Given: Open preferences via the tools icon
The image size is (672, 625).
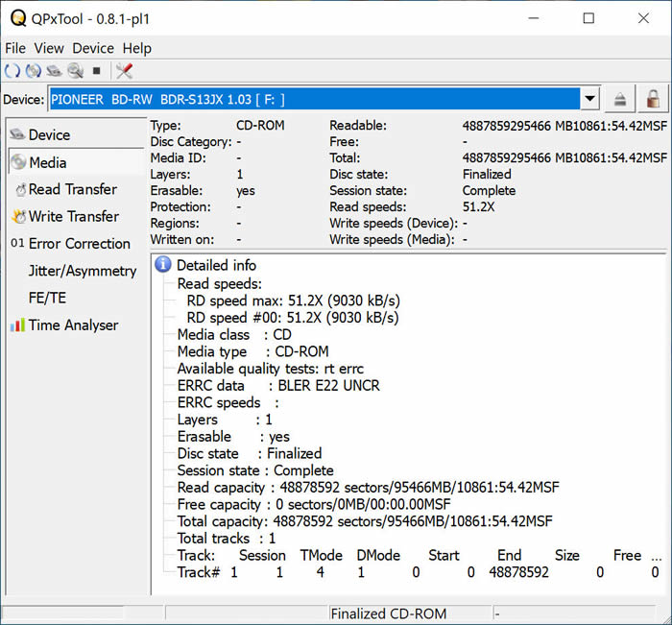Looking at the screenshot, I should pyautogui.click(x=124, y=71).
